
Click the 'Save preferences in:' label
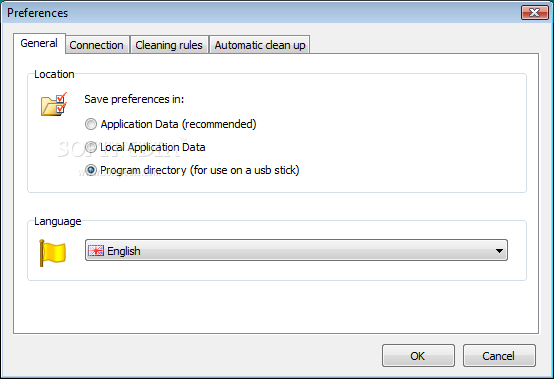(134, 99)
